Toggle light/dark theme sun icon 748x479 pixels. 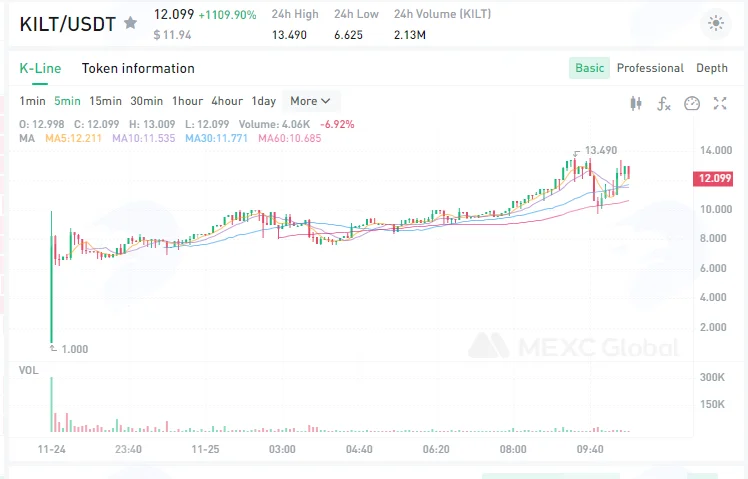point(716,23)
